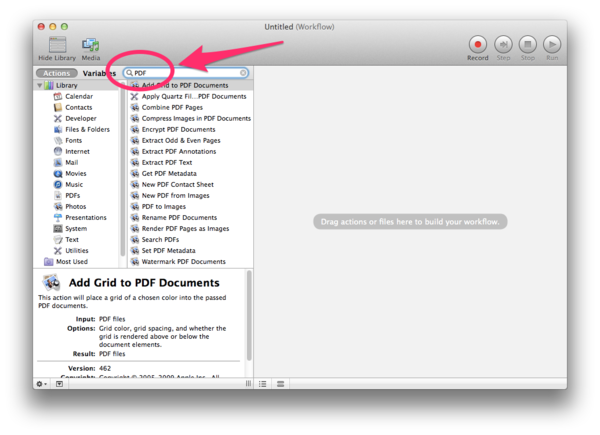Select the Text category

click(72, 239)
